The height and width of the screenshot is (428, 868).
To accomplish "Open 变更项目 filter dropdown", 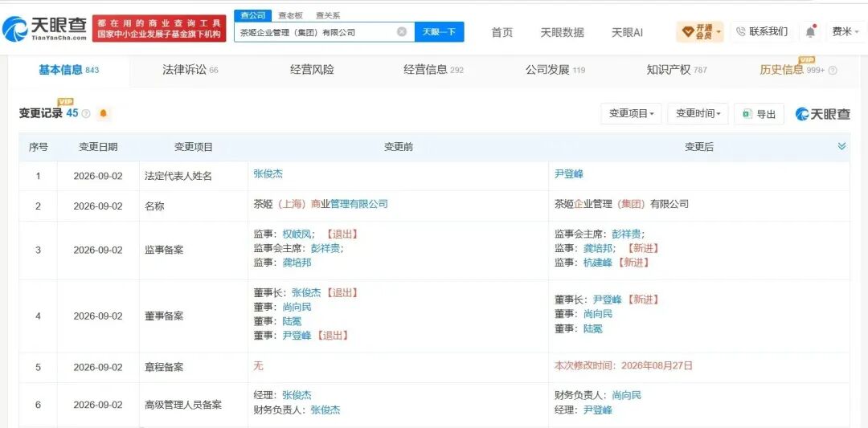I will [631, 114].
